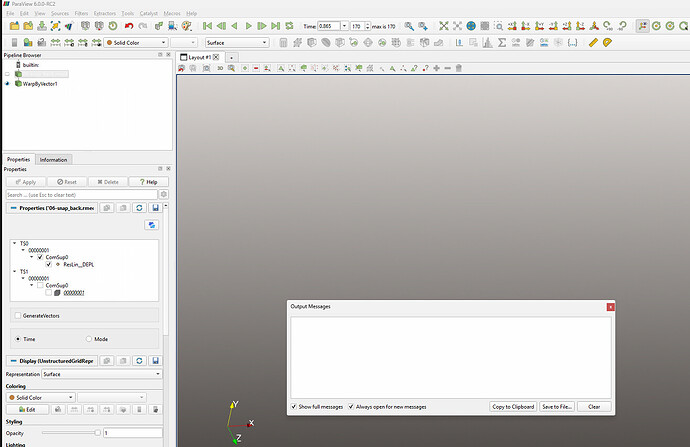
Task: Jump to last frame
Action: click(x=275, y=26)
